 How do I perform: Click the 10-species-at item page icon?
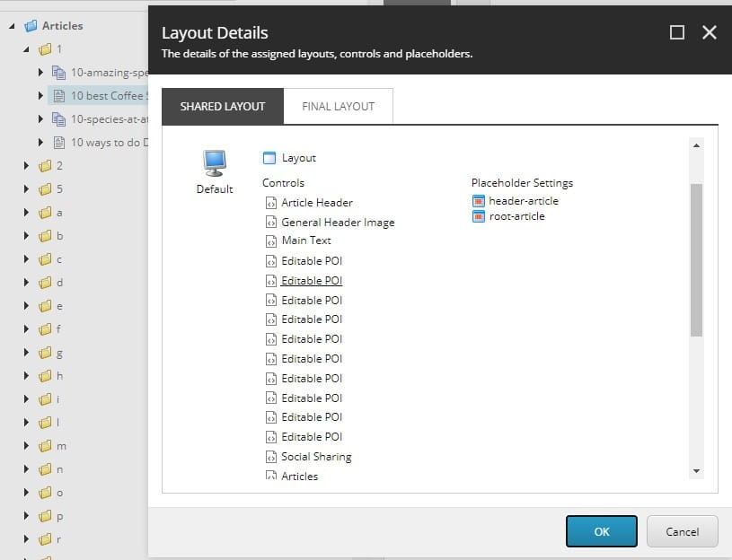click(x=58, y=119)
